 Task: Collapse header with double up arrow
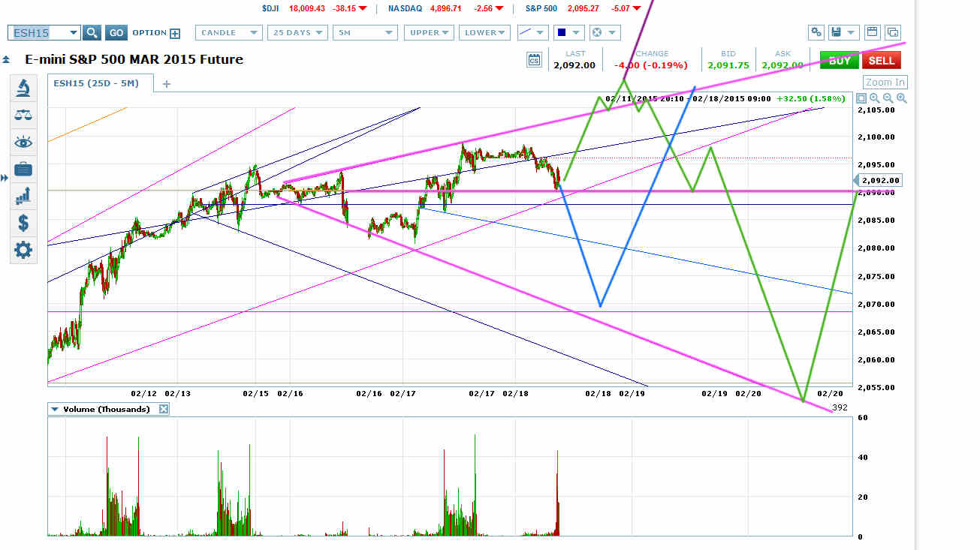(6, 59)
